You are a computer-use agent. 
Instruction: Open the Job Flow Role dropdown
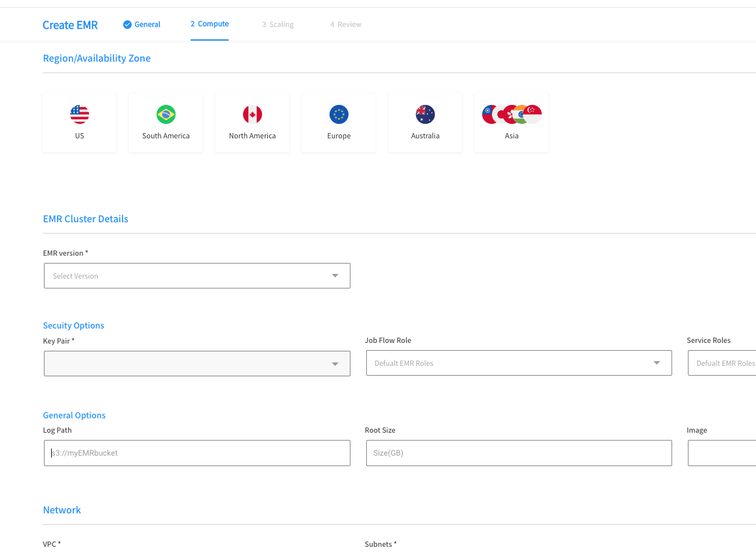coord(656,363)
